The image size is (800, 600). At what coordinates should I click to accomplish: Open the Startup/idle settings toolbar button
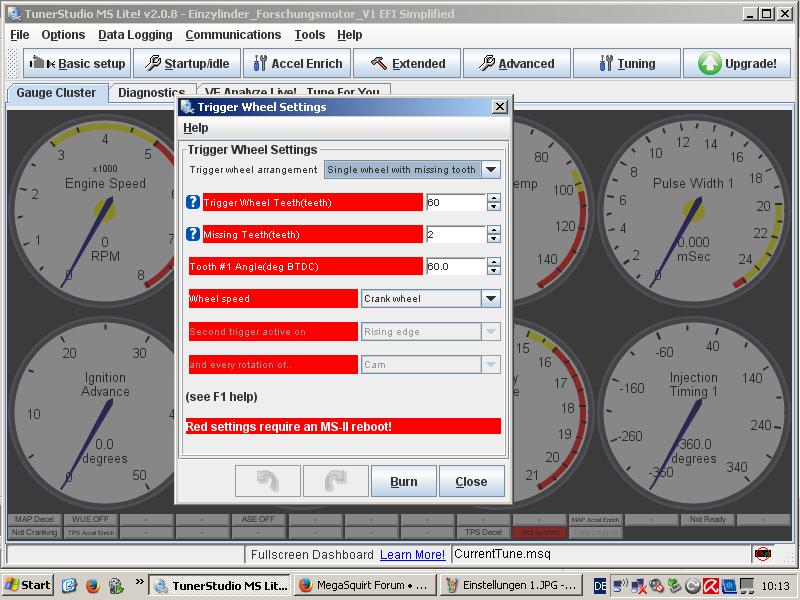pyautogui.click(x=187, y=63)
